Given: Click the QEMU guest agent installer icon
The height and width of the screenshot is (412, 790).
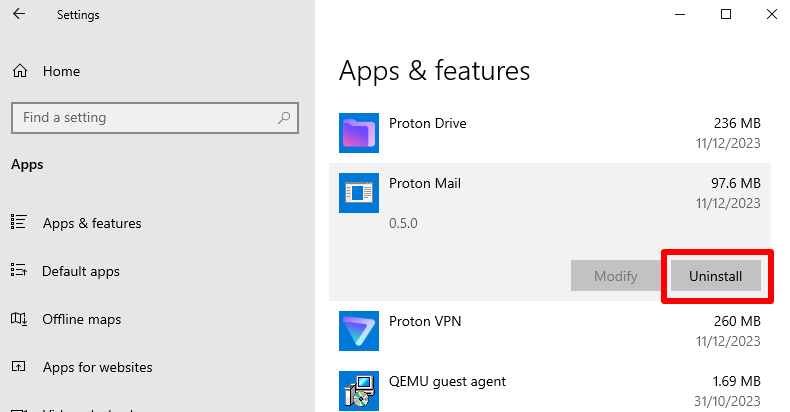Looking at the screenshot, I should coord(359,391).
